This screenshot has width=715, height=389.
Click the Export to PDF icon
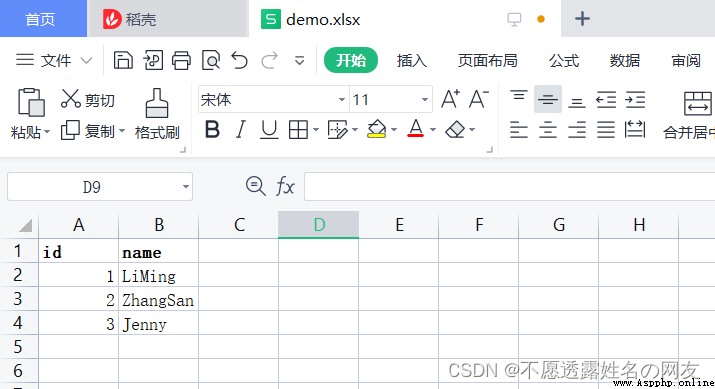pos(153,60)
